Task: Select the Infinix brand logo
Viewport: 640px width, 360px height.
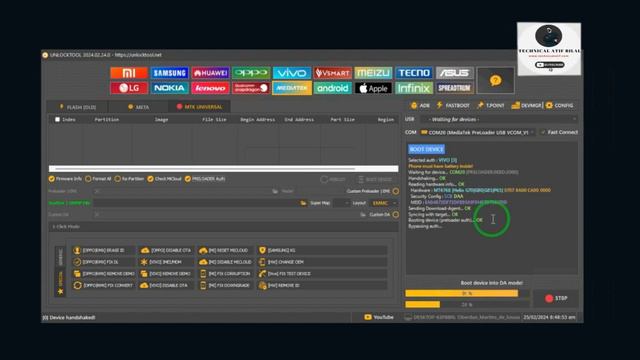Action: tap(414, 88)
